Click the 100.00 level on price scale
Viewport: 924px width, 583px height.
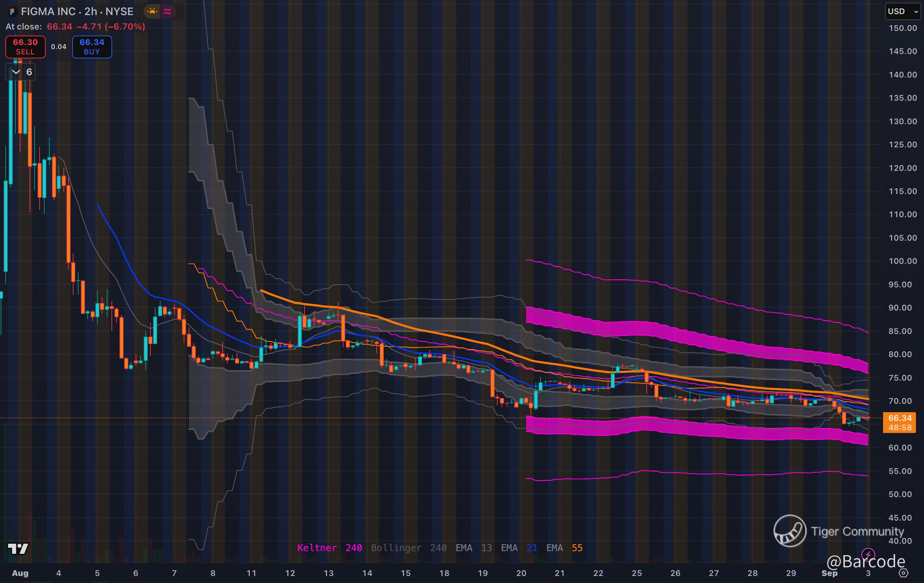pos(903,261)
